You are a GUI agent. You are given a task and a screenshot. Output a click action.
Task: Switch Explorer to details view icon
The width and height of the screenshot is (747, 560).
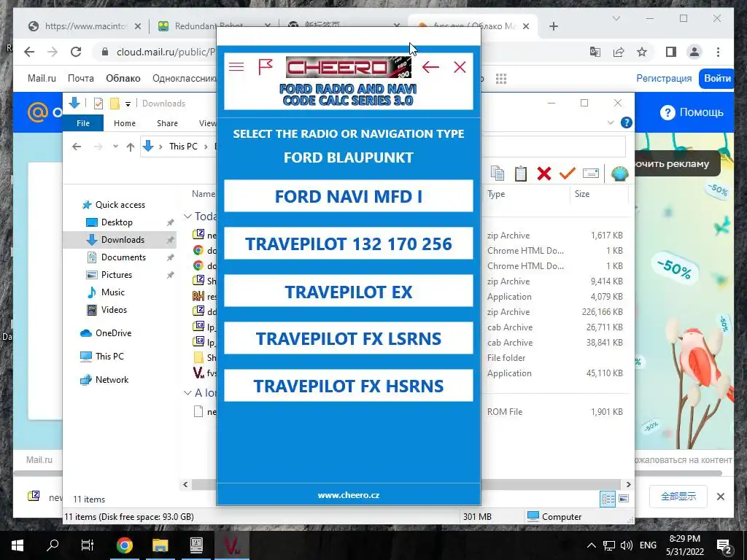[x=608, y=499]
